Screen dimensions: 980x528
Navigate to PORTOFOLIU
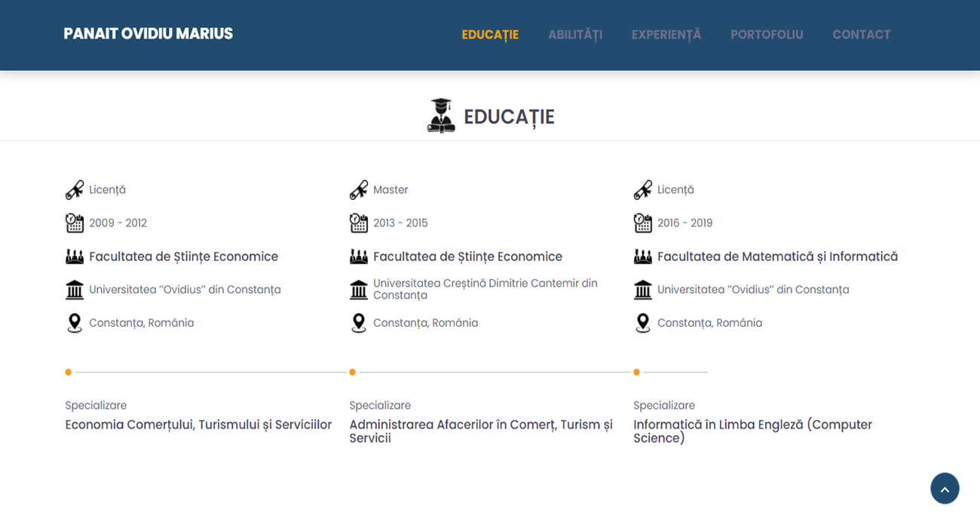point(767,35)
